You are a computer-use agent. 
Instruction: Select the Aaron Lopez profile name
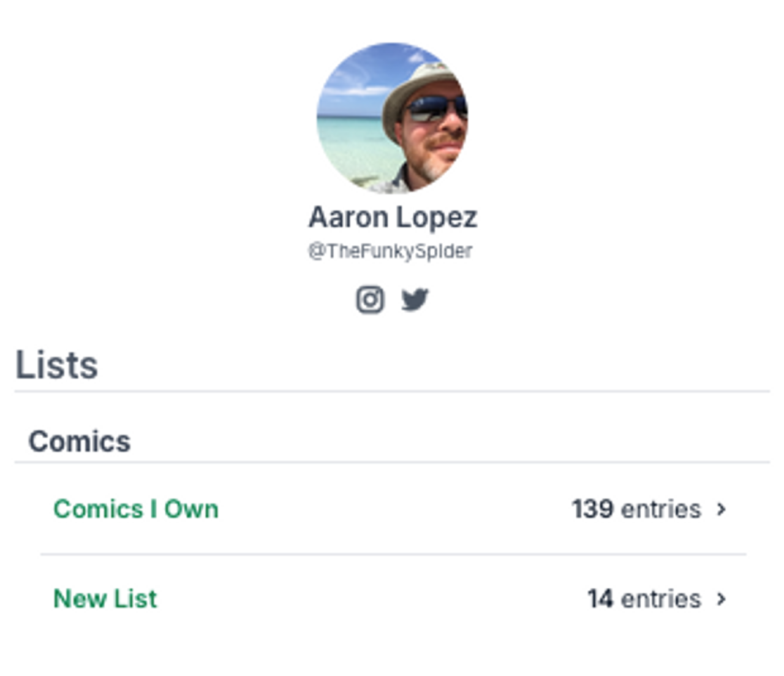(x=393, y=217)
